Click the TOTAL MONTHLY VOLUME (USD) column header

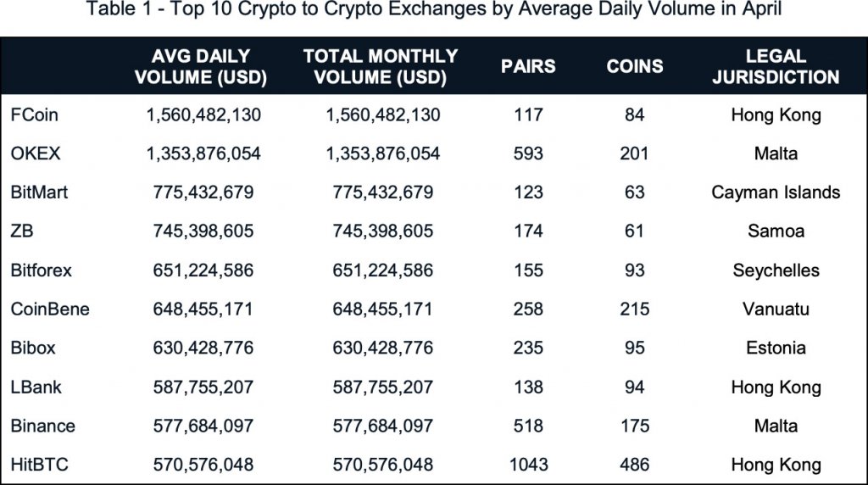click(x=380, y=67)
